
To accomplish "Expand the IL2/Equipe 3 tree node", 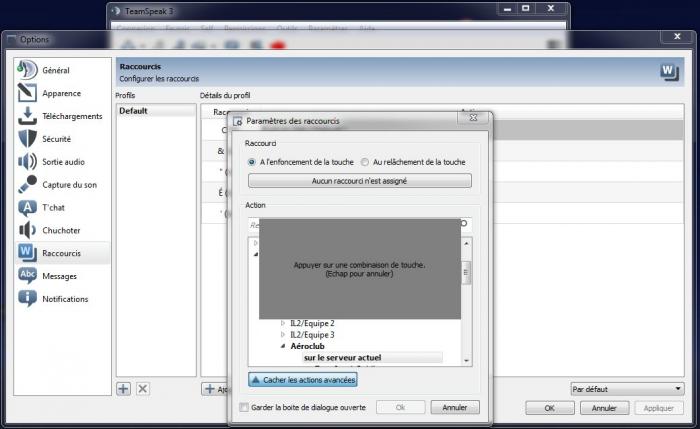I will [283, 334].
